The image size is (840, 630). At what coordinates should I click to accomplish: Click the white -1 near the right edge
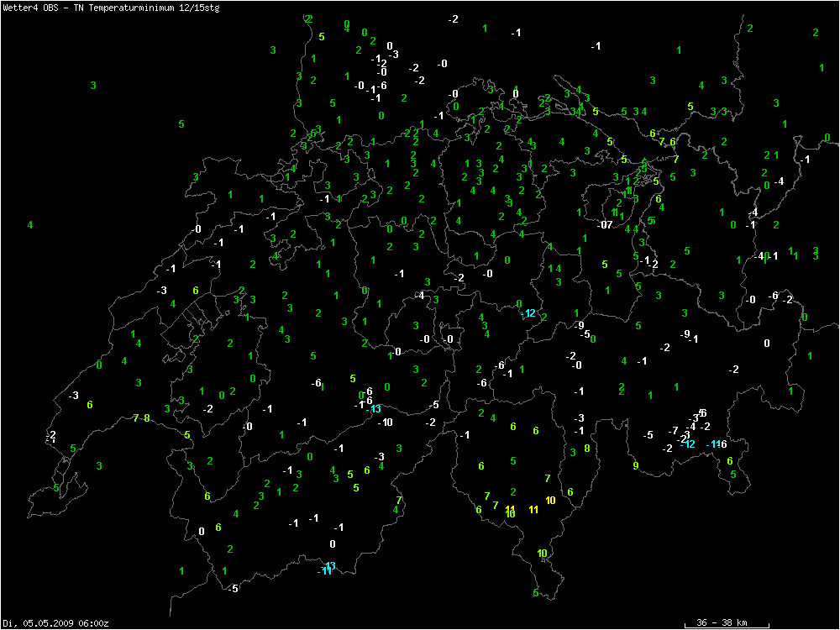click(x=806, y=159)
